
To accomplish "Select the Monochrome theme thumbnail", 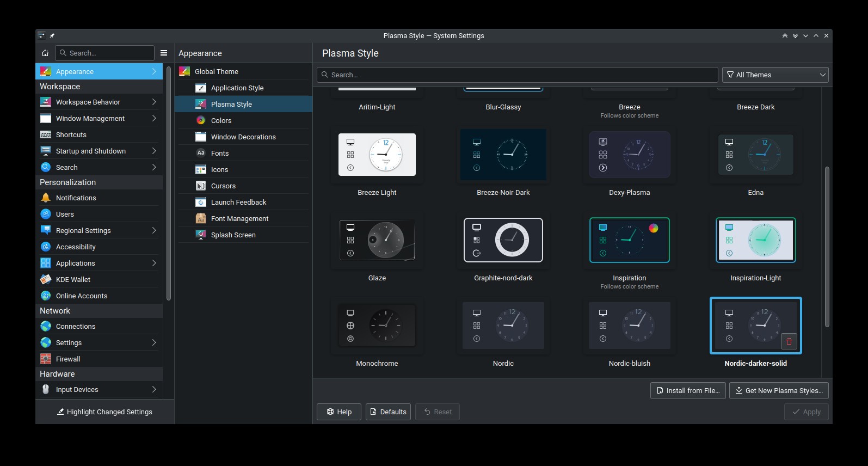I will tap(377, 326).
